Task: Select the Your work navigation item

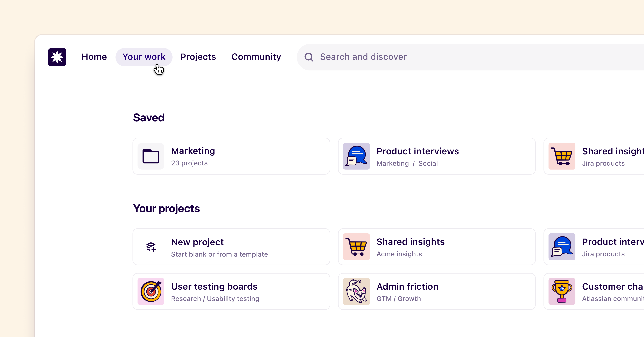Action: pos(144,57)
